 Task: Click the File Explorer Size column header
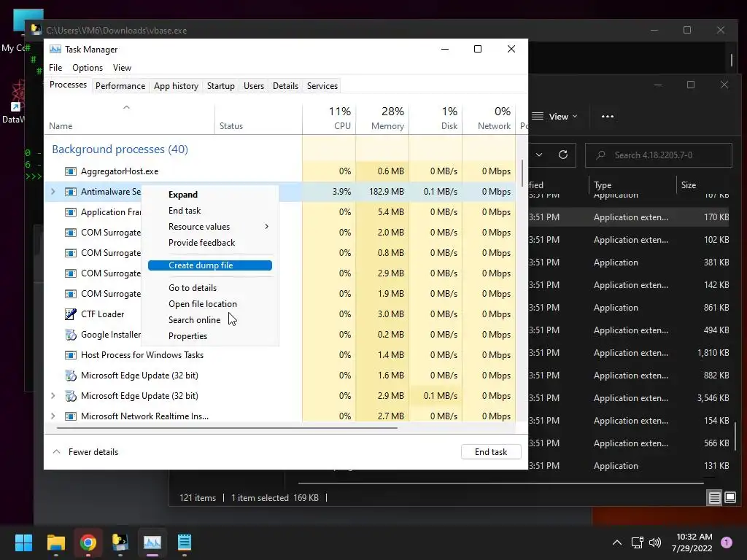coord(689,184)
